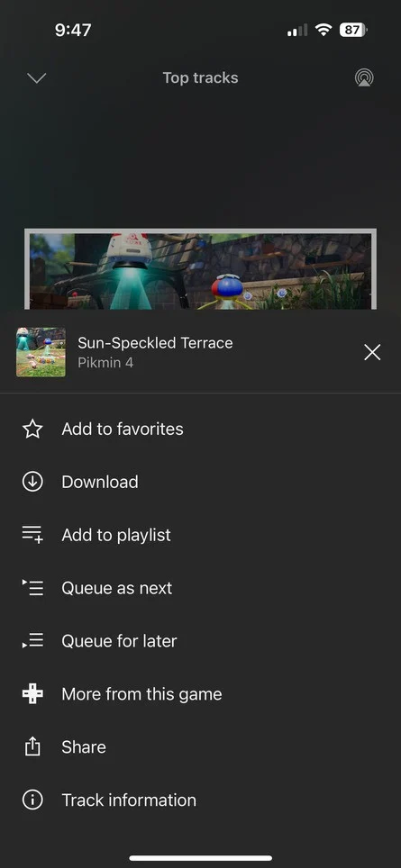Choose Queue as next
Viewport: 401px width, 868px height.
coord(117,588)
